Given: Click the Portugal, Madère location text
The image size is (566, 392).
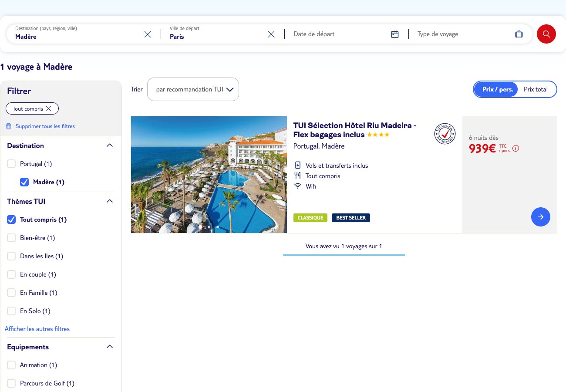Looking at the screenshot, I should tap(319, 146).
